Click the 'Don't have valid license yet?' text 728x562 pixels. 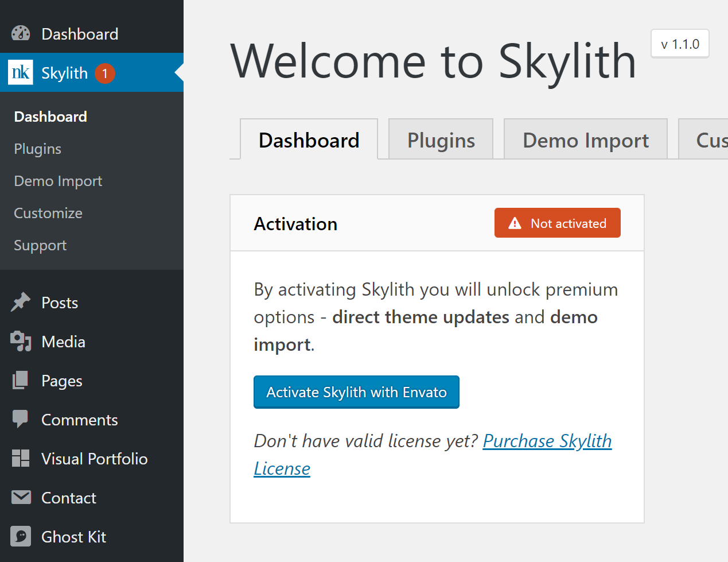tap(366, 441)
